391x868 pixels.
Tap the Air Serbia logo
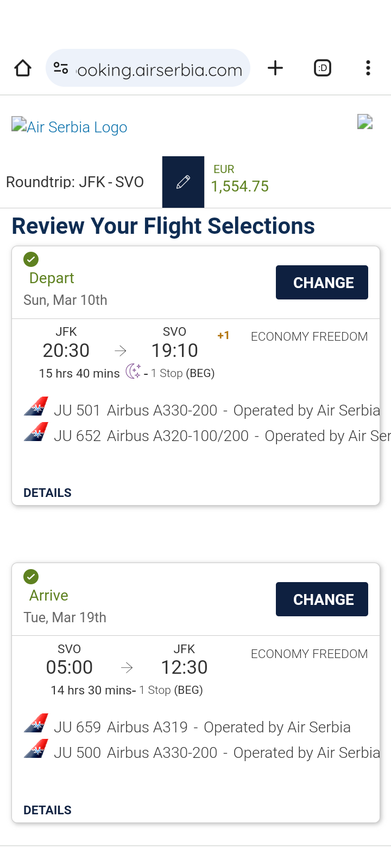(x=70, y=127)
